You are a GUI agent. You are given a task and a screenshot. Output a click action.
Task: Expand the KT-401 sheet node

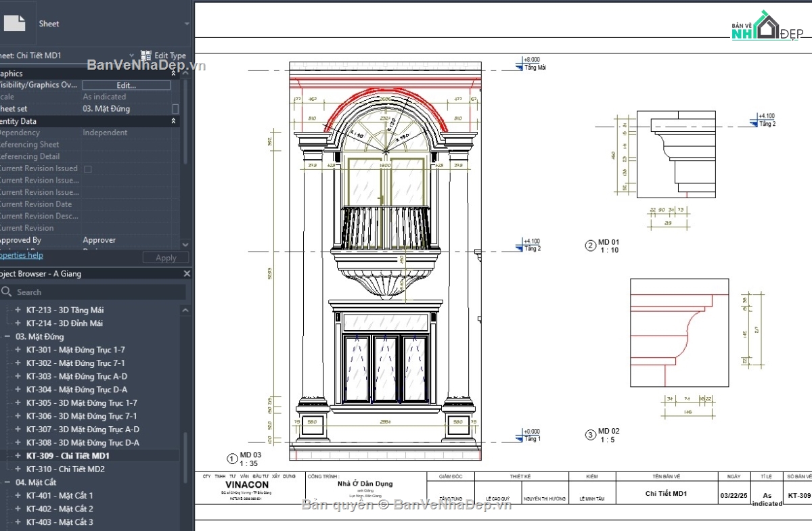pos(18,496)
